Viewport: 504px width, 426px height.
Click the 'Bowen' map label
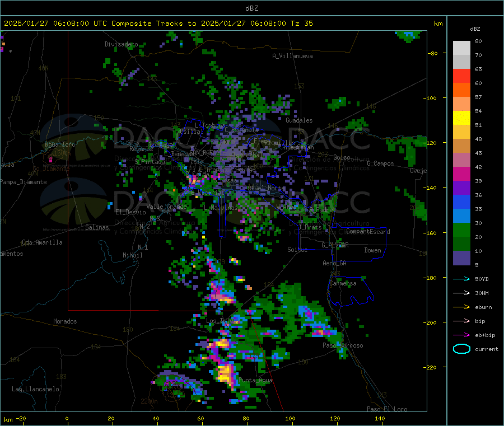click(x=372, y=250)
